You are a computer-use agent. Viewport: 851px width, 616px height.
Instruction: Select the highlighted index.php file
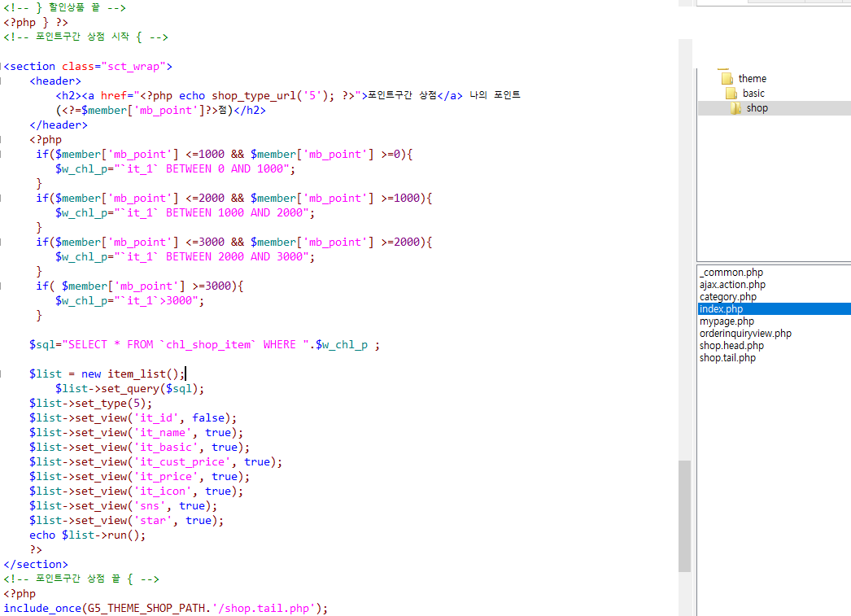click(x=721, y=309)
